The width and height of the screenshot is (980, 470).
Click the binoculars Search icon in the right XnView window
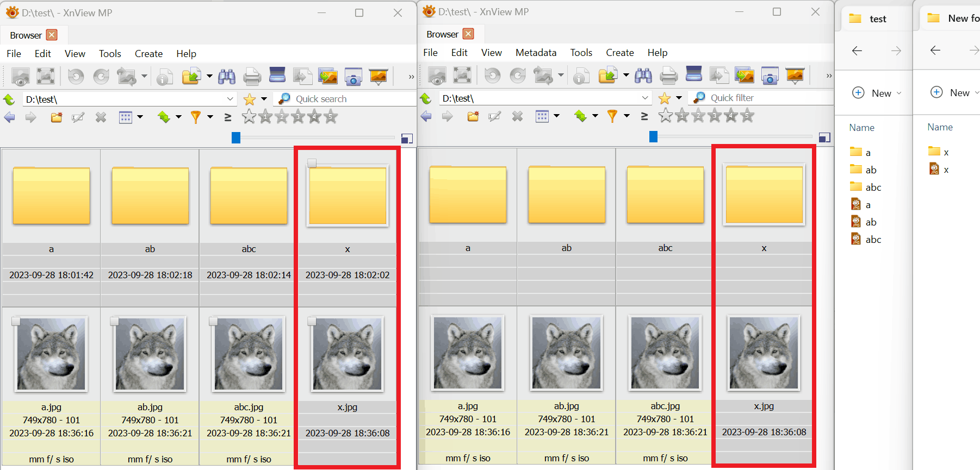pyautogui.click(x=643, y=76)
